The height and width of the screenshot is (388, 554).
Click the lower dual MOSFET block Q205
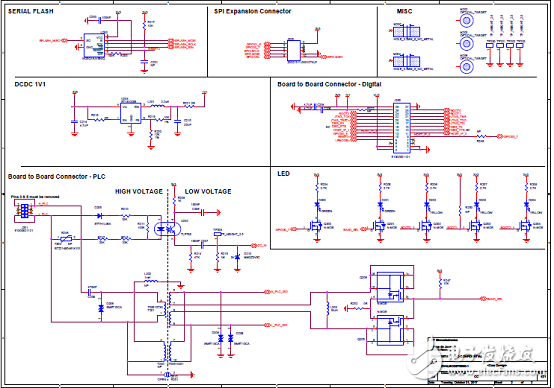coord(390,331)
